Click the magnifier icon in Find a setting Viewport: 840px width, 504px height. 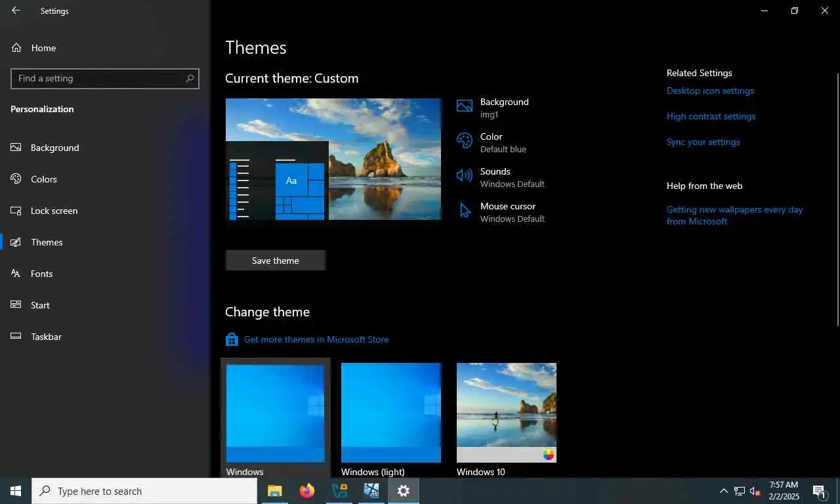190,78
